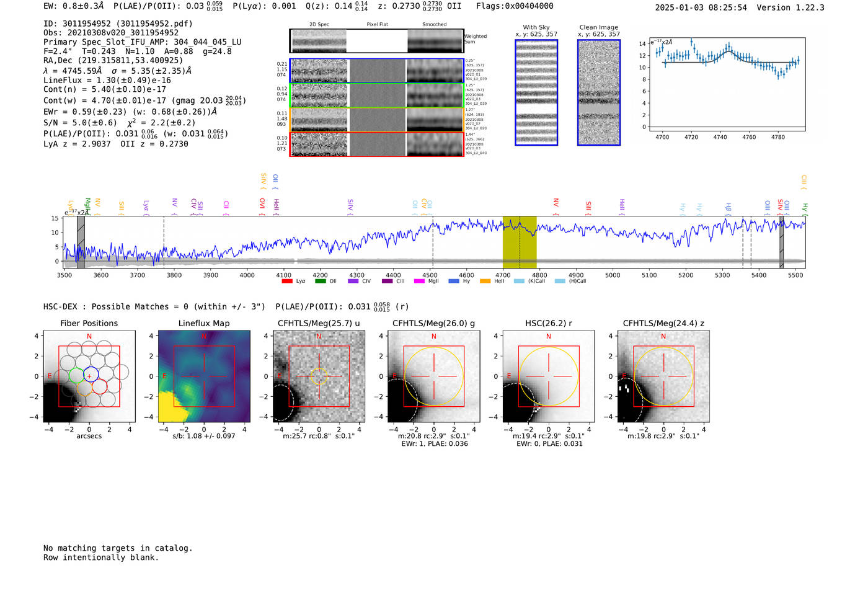Click the Weighted Sum 2D spectrum row
The height and width of the screenshot is (591, 868).
(376, 41)
